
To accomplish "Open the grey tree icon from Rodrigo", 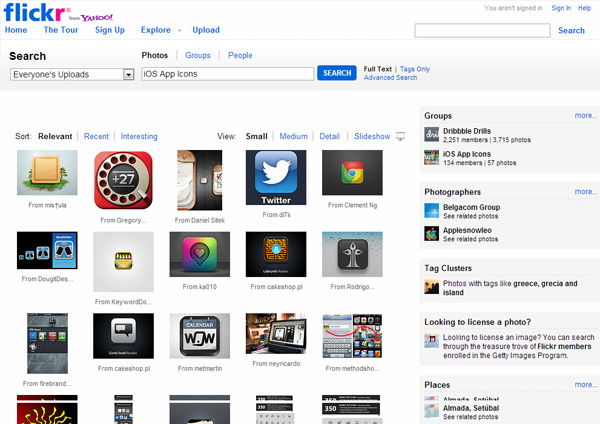I will point(352,254).
